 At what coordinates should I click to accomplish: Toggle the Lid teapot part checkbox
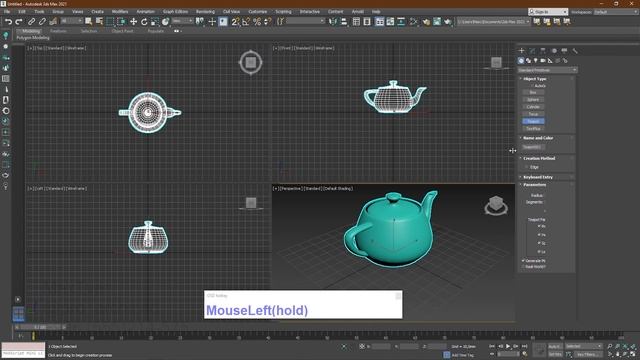pyautogui.click(x=539, y=251)
